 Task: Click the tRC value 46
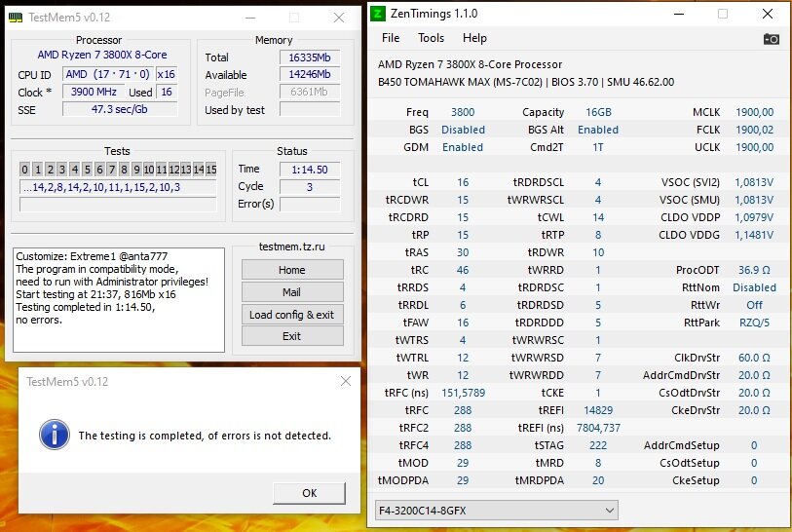point(463,270)
